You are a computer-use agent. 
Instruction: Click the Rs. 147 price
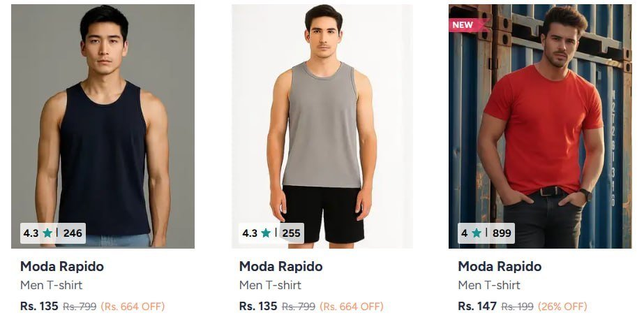(477, 307)
